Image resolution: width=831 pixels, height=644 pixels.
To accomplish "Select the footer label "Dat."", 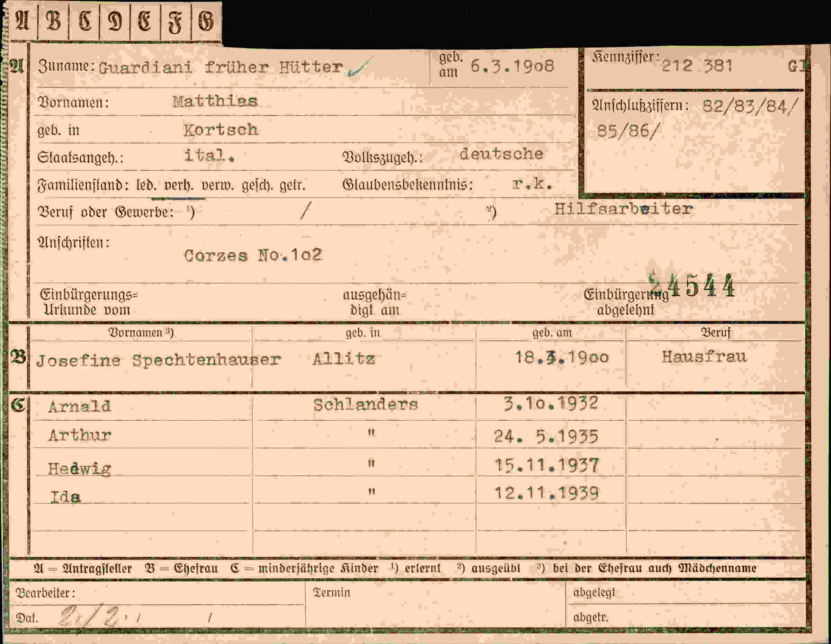I will click(x=27, y=618).
